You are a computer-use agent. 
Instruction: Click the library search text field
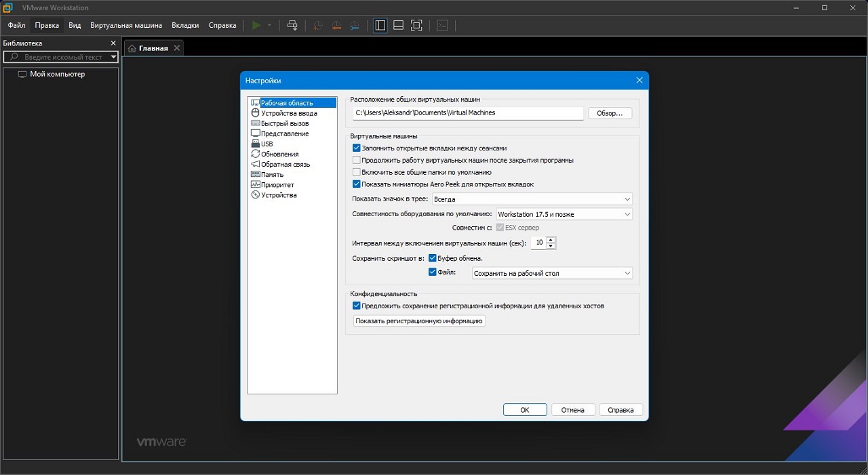(63, 57)
